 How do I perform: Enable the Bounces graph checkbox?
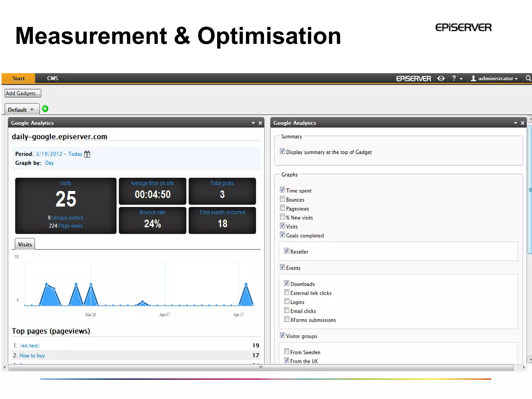282,199
